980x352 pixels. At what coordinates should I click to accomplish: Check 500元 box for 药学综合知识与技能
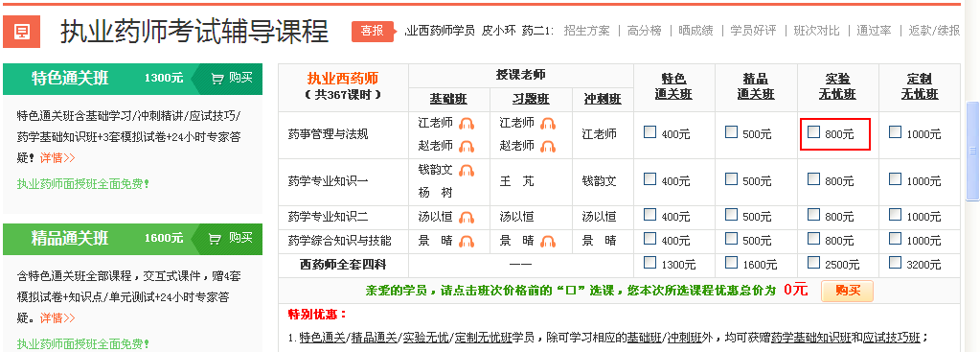[731, 239]
